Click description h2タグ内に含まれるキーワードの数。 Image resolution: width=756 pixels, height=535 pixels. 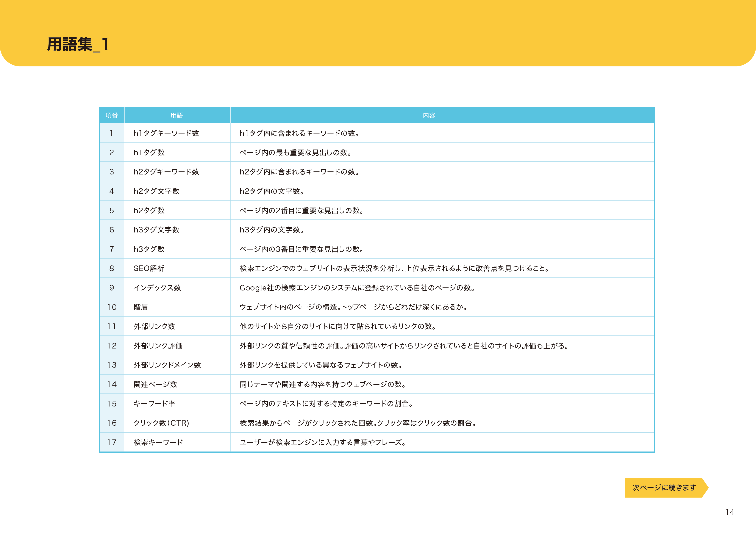coord(300,172)
